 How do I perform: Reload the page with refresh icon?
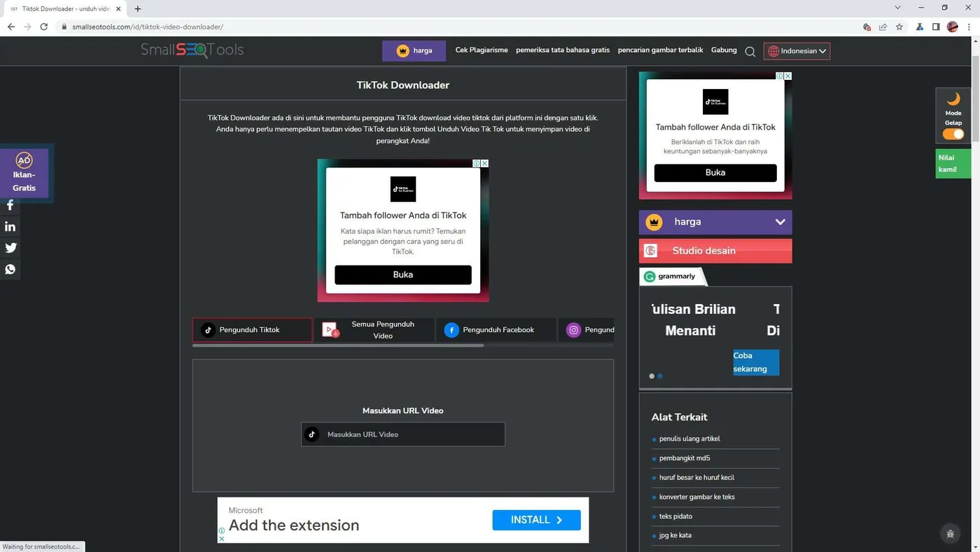click(43, 27)
